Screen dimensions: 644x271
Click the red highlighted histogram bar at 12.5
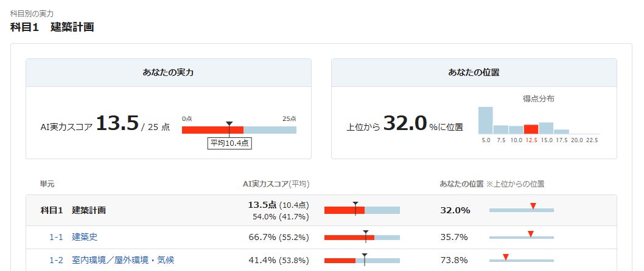point(531,129)
